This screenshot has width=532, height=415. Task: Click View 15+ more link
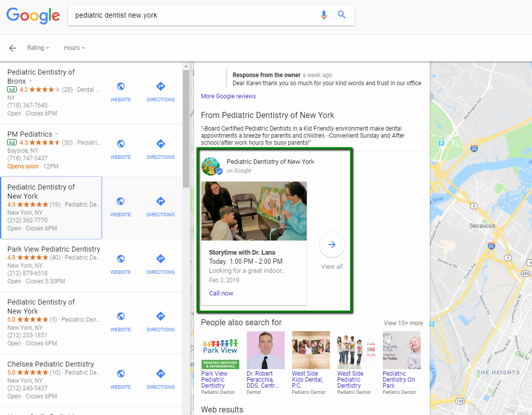tap(403, 323)
